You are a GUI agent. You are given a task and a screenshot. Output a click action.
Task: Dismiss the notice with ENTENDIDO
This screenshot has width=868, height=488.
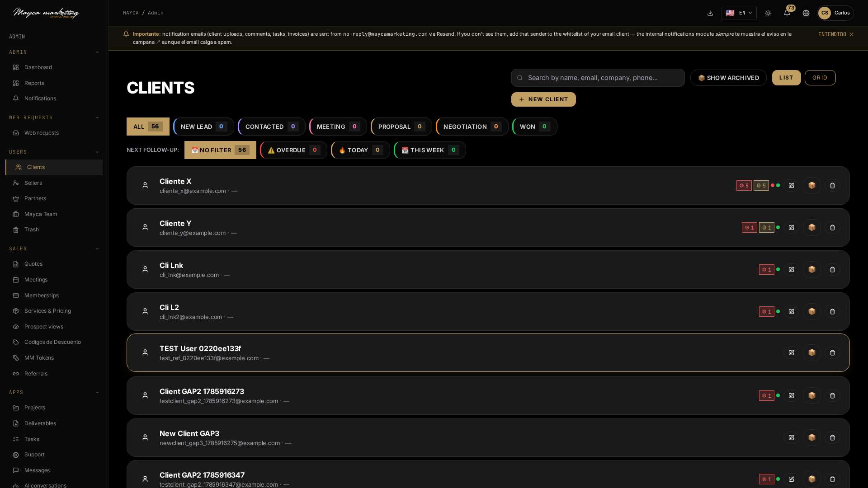(836, 34)
